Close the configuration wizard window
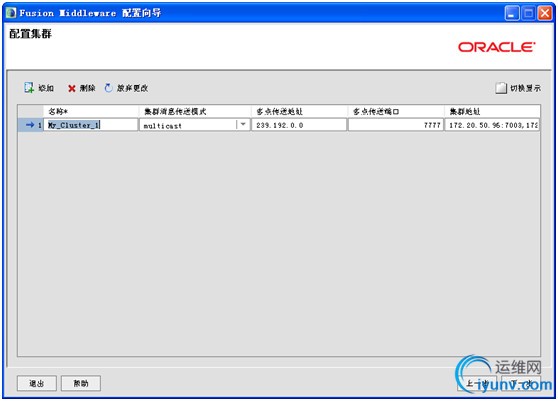Viewport: 558px width, 401px height. pyautogui.click(x=545, y=14)
